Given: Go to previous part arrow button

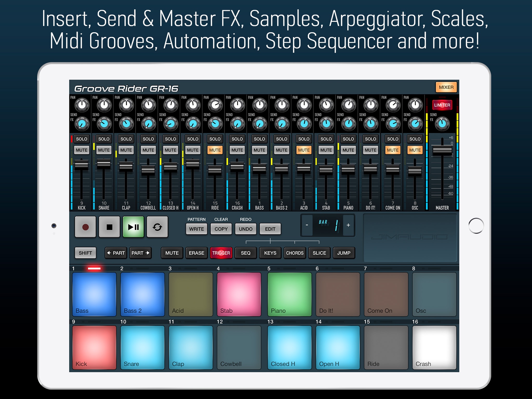Looking at the screenshot, I should pos(116,253).
